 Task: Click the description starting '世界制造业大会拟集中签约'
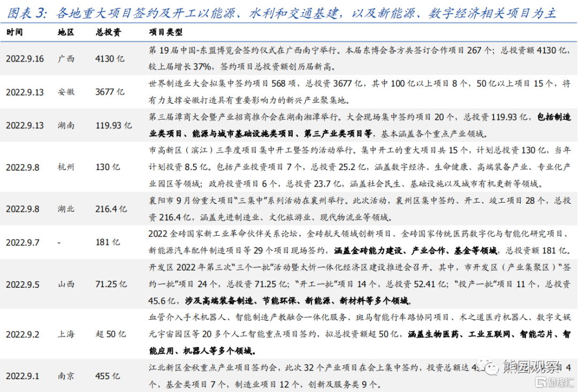tap(360, 92)
